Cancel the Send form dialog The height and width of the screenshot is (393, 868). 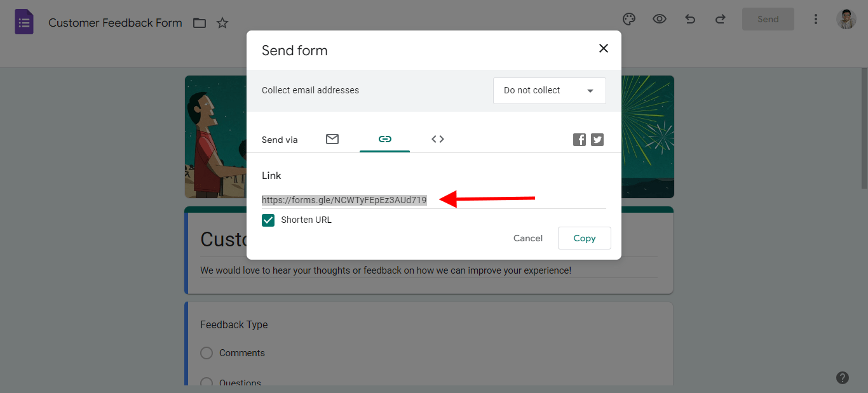pos(527,238)
